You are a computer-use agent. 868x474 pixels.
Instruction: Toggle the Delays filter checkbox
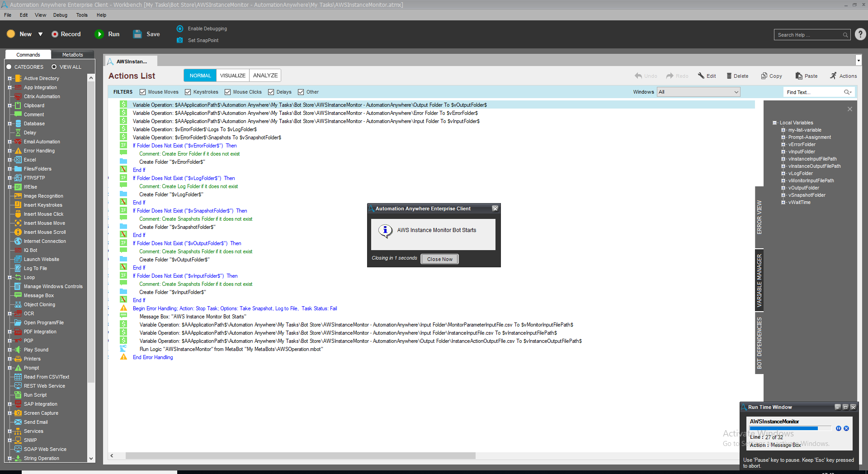271,92
